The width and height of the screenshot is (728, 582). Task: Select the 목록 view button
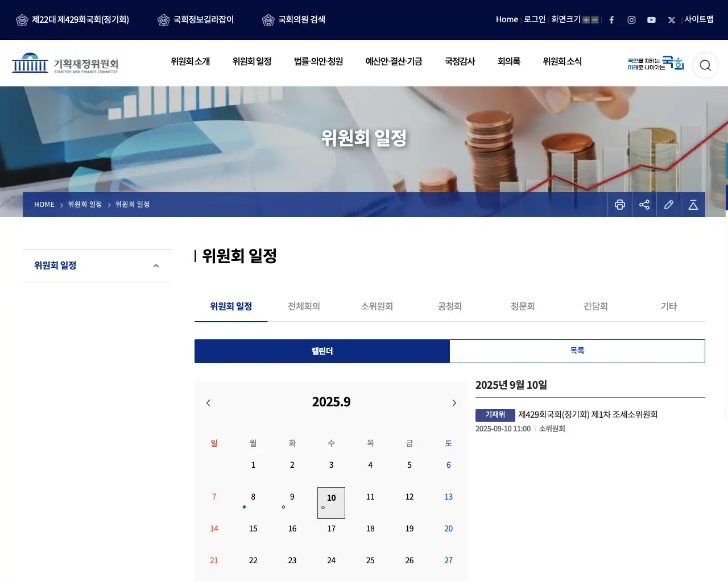[577, 351]
